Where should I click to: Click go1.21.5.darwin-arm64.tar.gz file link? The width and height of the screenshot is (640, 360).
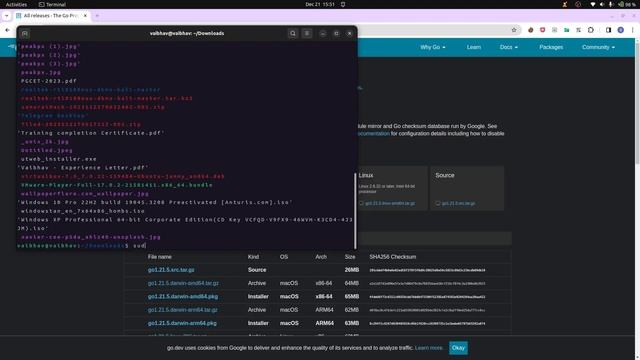(183, 310)
